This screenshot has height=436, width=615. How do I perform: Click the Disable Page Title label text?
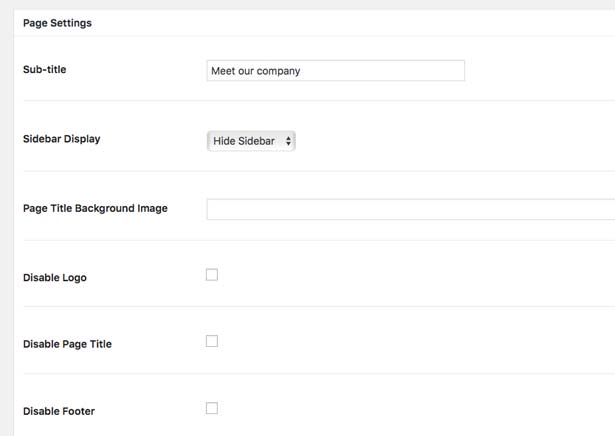pyautogui.click(x=67, y=344)
